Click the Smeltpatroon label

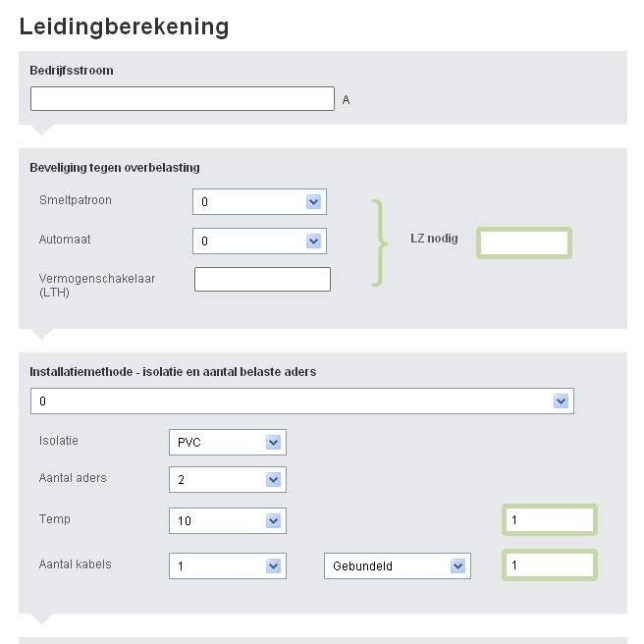(76, 200)
